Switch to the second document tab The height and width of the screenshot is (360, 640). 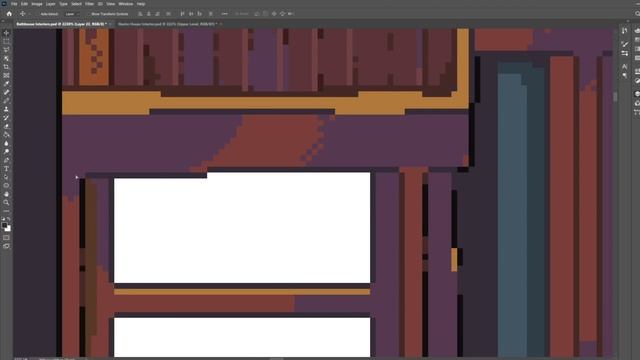[x=167, y=24]
